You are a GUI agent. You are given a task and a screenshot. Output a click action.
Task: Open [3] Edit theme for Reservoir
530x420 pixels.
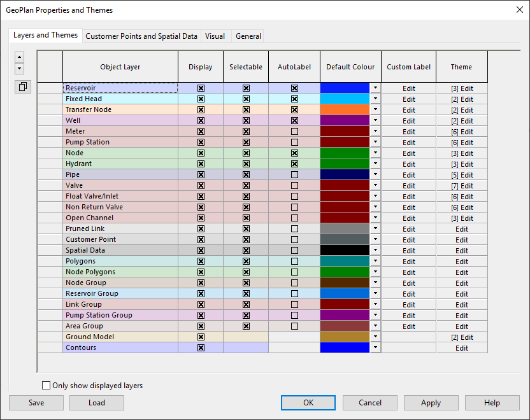pyautogui.click(x=462, y=88)
